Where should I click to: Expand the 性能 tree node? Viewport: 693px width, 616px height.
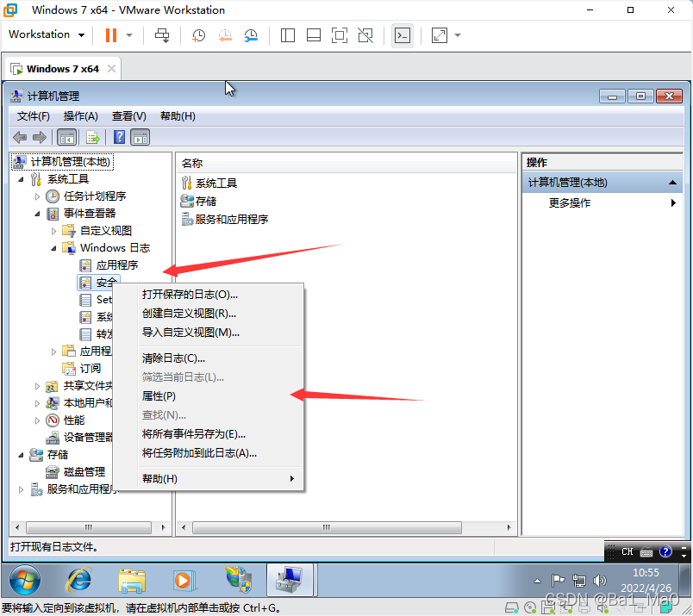[38, 420]
